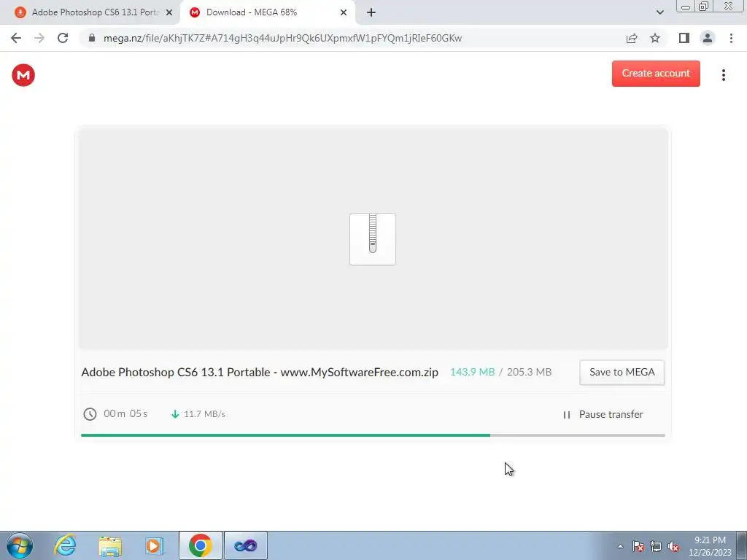Reload the MEGA download page

click(63, 38)
